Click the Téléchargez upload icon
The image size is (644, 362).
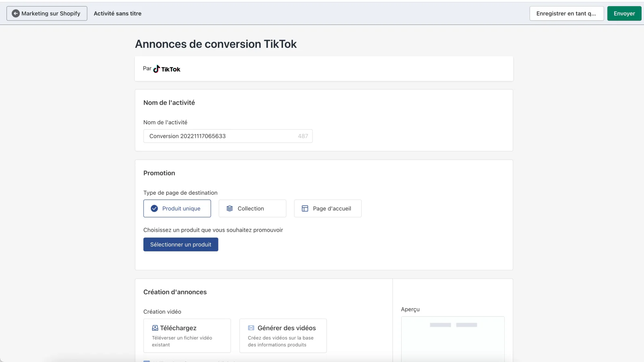pyautogui.click(x=155, y=328)
